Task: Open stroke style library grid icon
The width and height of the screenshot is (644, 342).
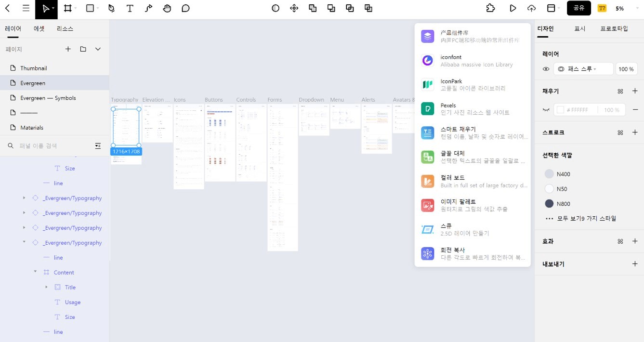Action: pos(620,132)
